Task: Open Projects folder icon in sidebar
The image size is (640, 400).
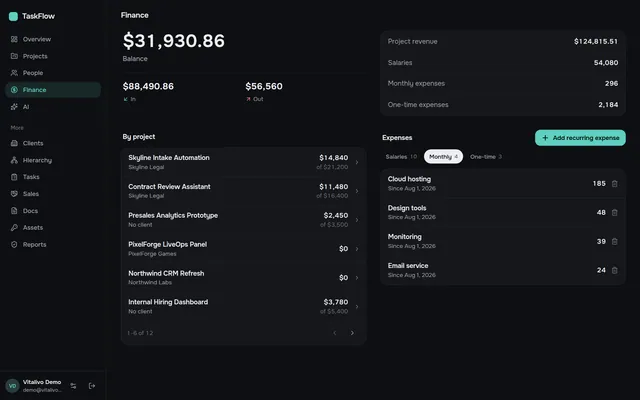Action: click(14, 56)
